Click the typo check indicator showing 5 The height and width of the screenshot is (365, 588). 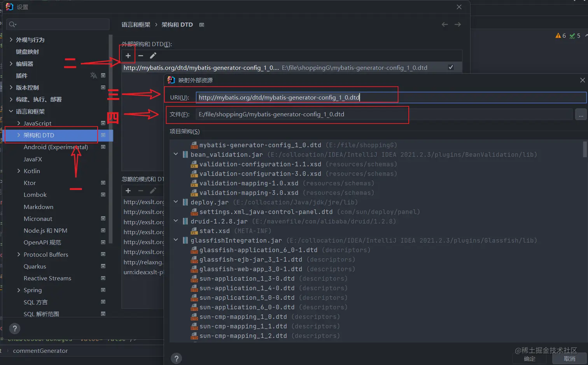[575, 35]
